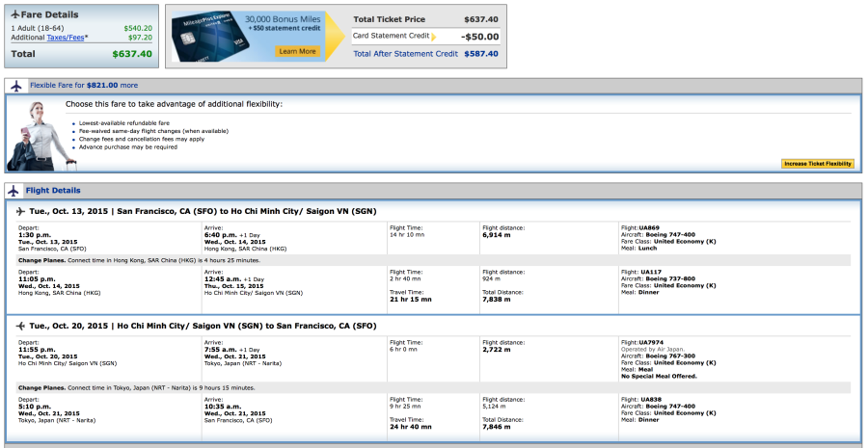
Task: Click the Total Ticket Price $637.40 amount
Action: (481, 19)
